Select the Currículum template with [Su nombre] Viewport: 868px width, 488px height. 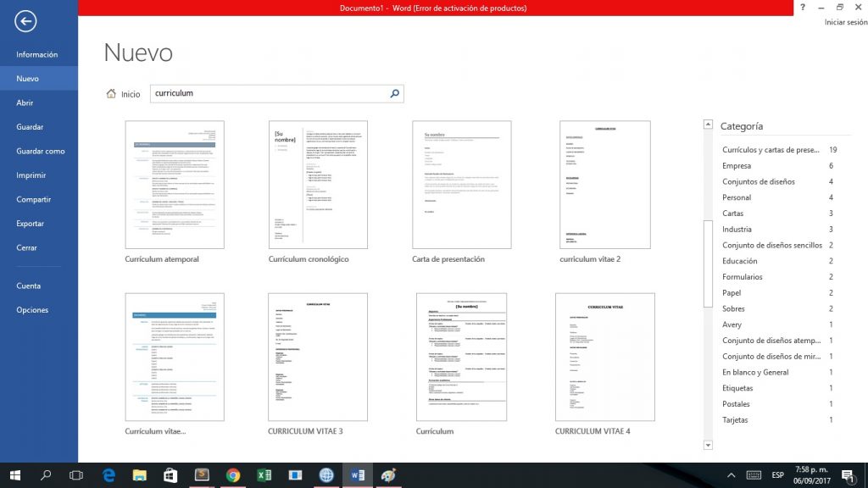coord(462,357)
